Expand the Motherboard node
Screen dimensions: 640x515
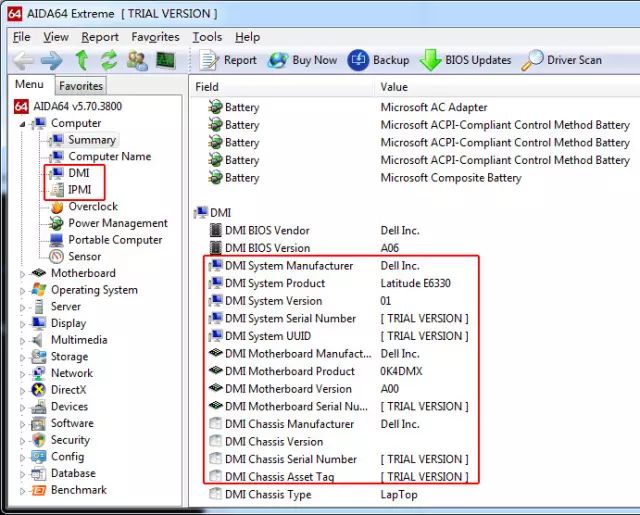pyautogui.click(x=22, y=274)
